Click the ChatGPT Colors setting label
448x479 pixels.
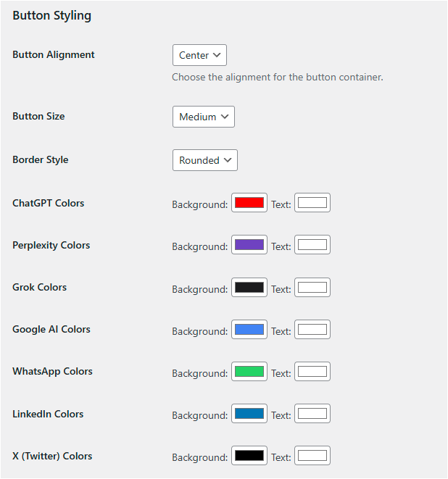tap(49, 203)
